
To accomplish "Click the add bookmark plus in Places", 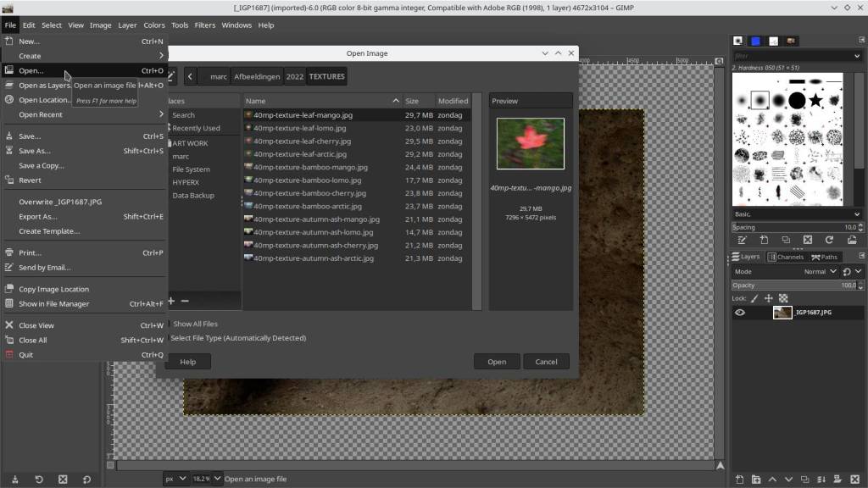I will point(171,301).
